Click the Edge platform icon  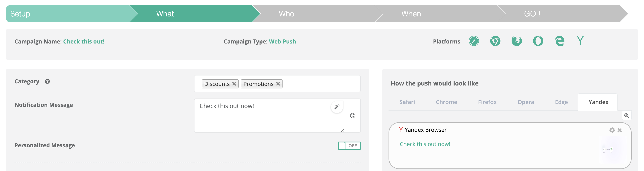tap(560, 41)
